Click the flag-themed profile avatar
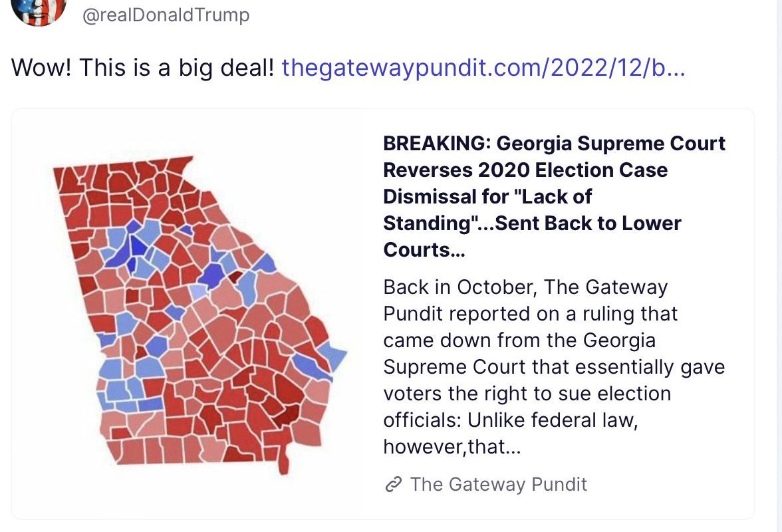The height and width of the screenshot is (532, 782). tap(39, 9)
